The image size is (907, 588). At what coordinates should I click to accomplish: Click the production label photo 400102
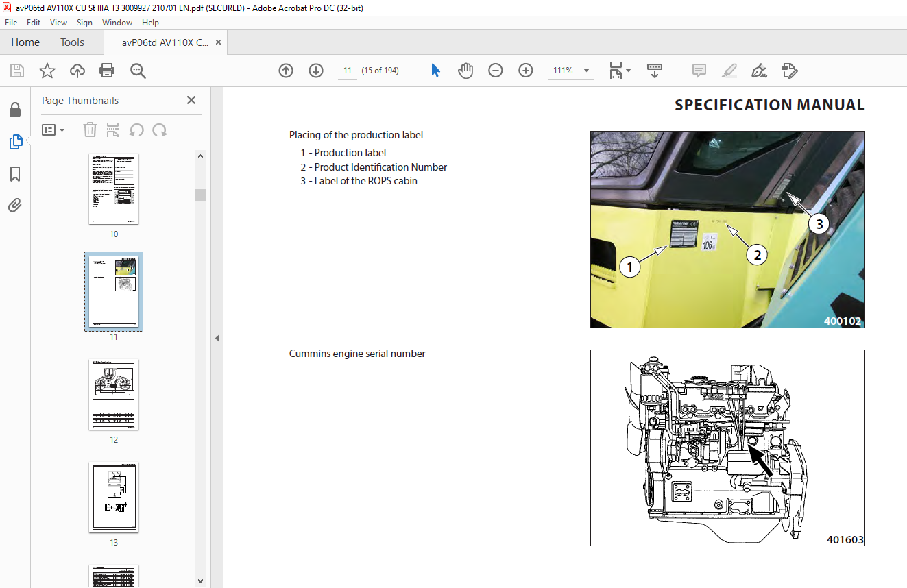click(x=727, y=230)
